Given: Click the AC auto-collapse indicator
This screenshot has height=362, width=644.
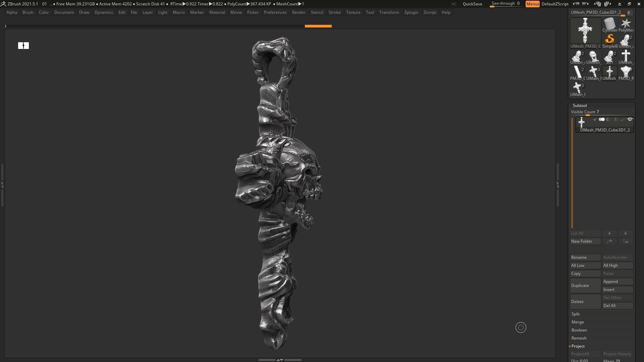Looking at the screenshot, I should 454,4.
